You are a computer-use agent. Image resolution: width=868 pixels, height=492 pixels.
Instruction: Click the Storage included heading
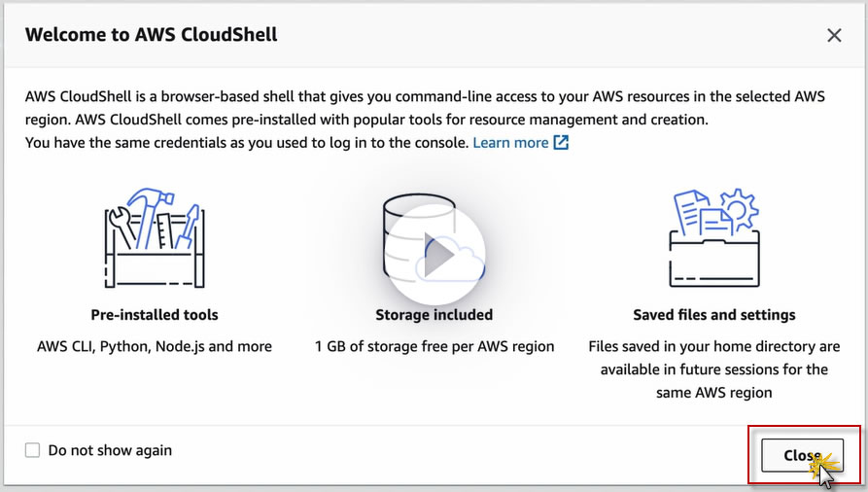coord(434,315)
